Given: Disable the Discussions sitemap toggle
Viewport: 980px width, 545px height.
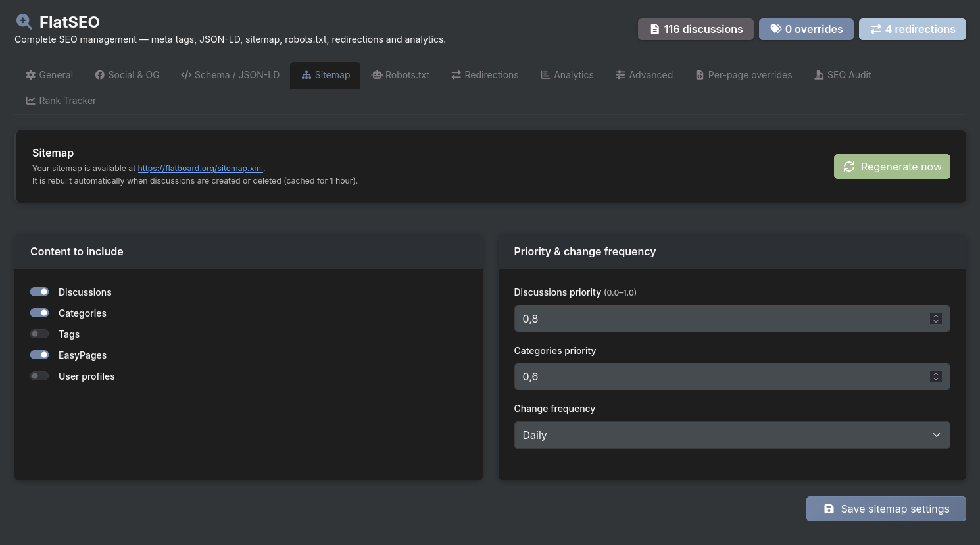Looking at the screenshot, I should [39, 292].
